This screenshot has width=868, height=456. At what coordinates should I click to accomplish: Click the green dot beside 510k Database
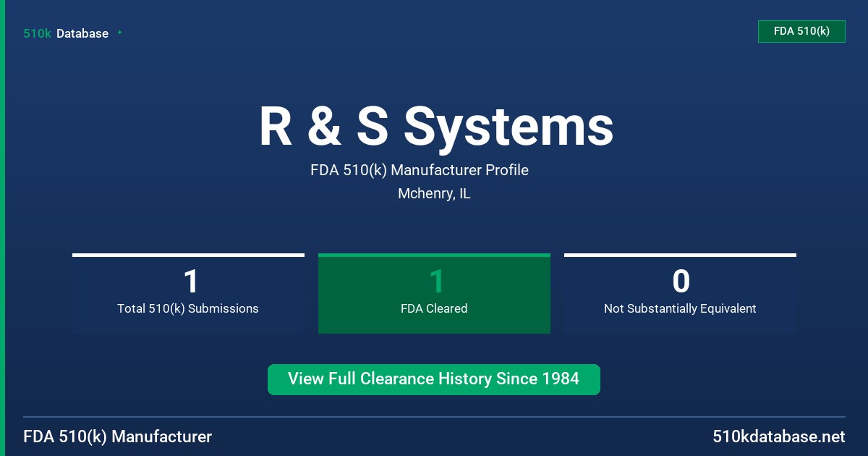(x=119, y=33)
